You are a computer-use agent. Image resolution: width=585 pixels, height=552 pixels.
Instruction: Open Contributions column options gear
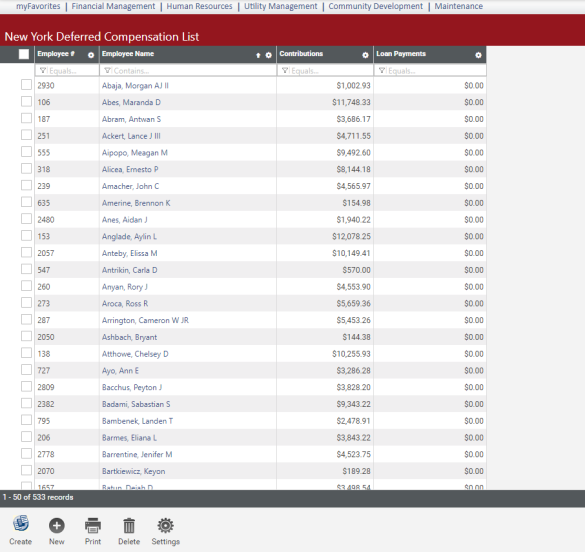point(365,55)
